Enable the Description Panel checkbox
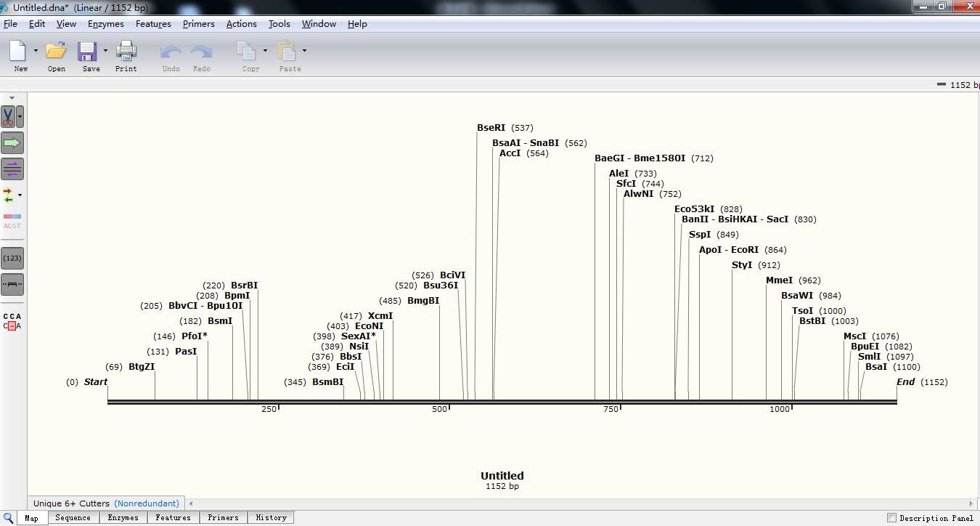Image resolution: width=980 pixels, height=526 pixels. coord(891,518)
